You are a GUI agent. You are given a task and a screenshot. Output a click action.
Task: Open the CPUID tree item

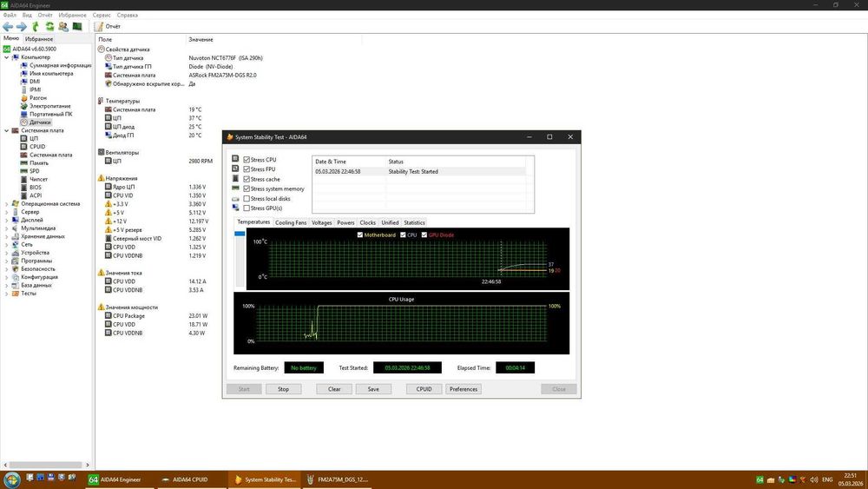point(37,147)
